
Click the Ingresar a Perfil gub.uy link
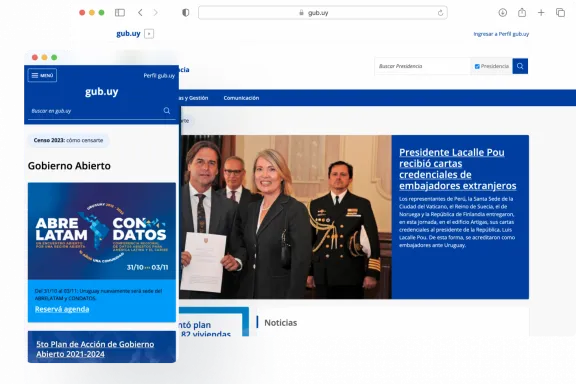pyautogui.click(x=501, y=34)
